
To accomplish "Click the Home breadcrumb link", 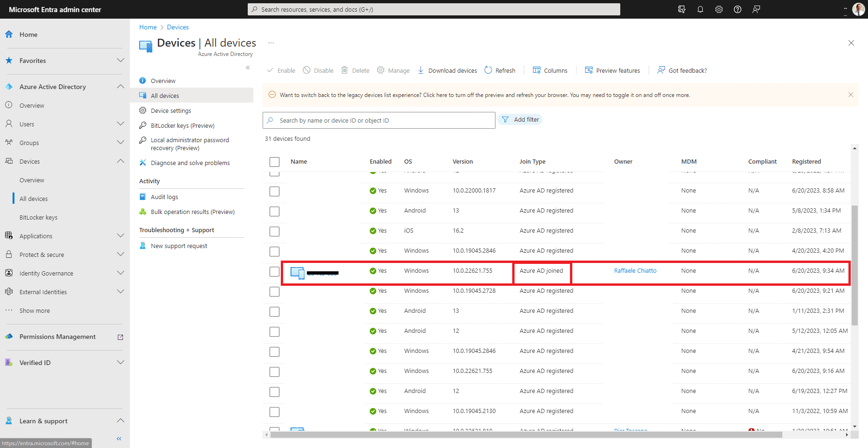I will tap(148, 27).
